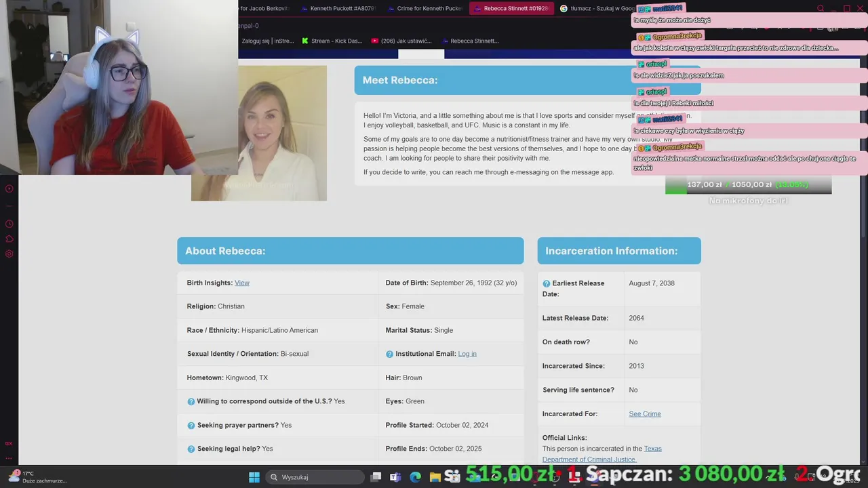Image resolution: width=868 pixels, height=488 pixels.
Task: Click help icon beside Willing to correspond
Action: tap(191, 401)
